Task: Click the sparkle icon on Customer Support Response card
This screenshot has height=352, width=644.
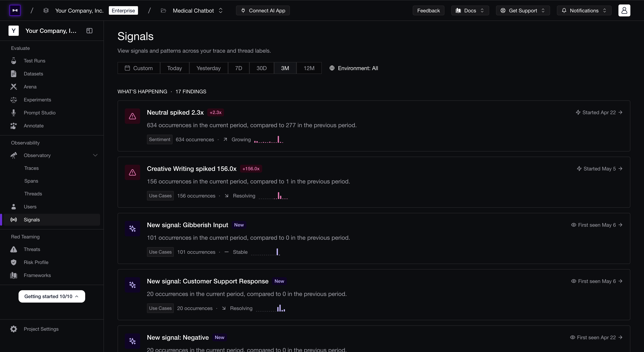Action: point(132,285)
